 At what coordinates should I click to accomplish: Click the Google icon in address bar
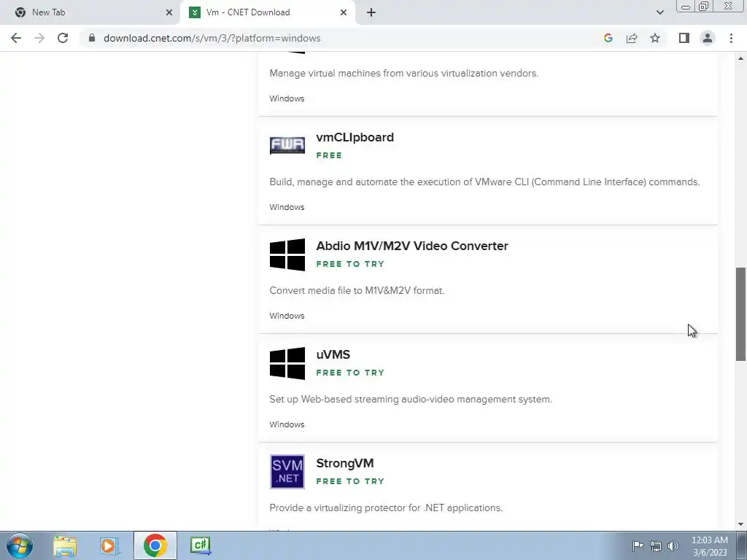click(x=608, y=38)
